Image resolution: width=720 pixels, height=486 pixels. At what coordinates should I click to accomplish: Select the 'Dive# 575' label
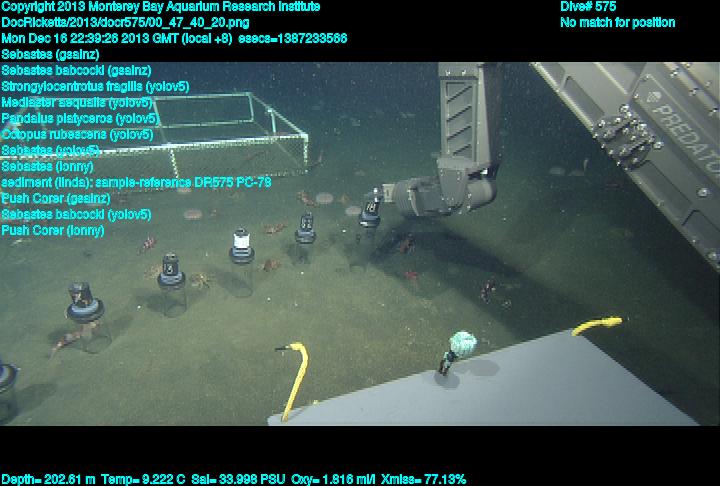(588, 6)
